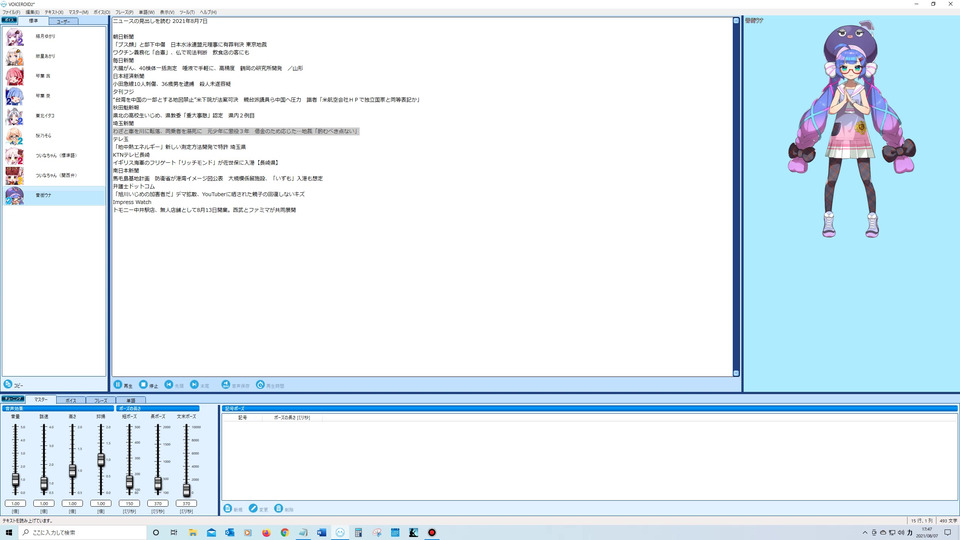Viewport: 960px width, 540px height.
Task: Open the ヘルプ(H) menu
Action: click(x=208, y=12)
